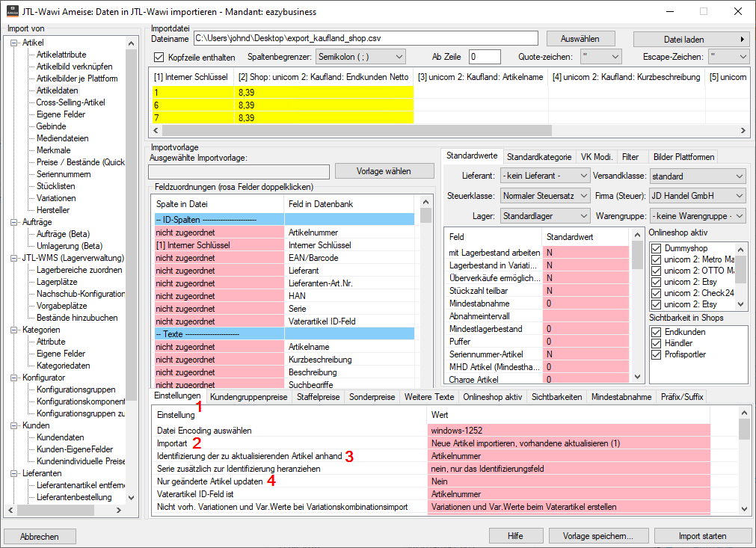Collapse the Konfigurator tree node
This screenshot has height=548, width=756.
click(x=14, y=378)
